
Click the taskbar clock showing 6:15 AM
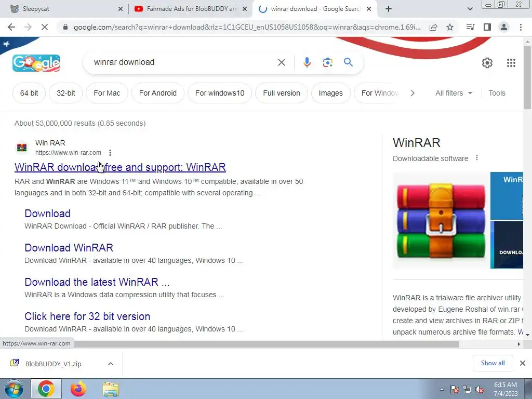pos(506,389)
